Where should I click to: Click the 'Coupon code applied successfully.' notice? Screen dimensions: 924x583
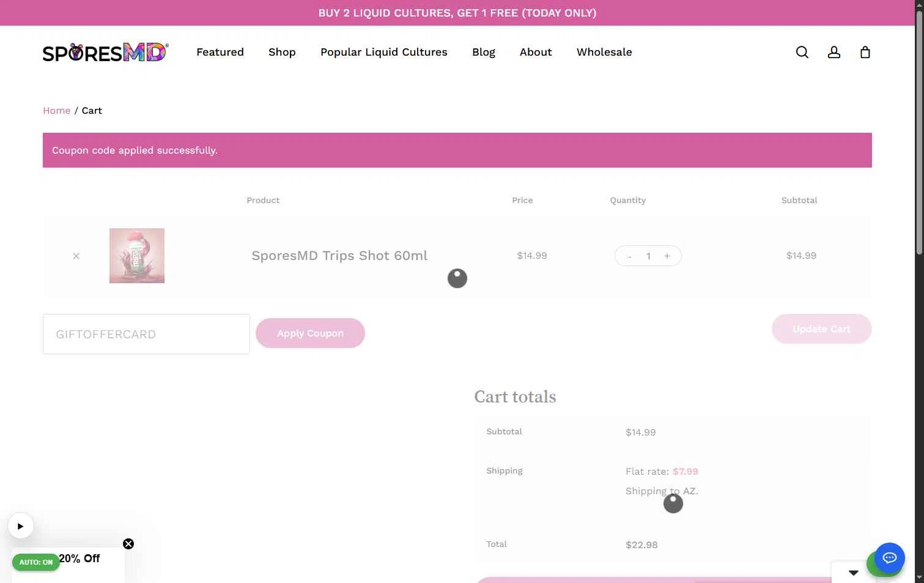click(457, 150)
